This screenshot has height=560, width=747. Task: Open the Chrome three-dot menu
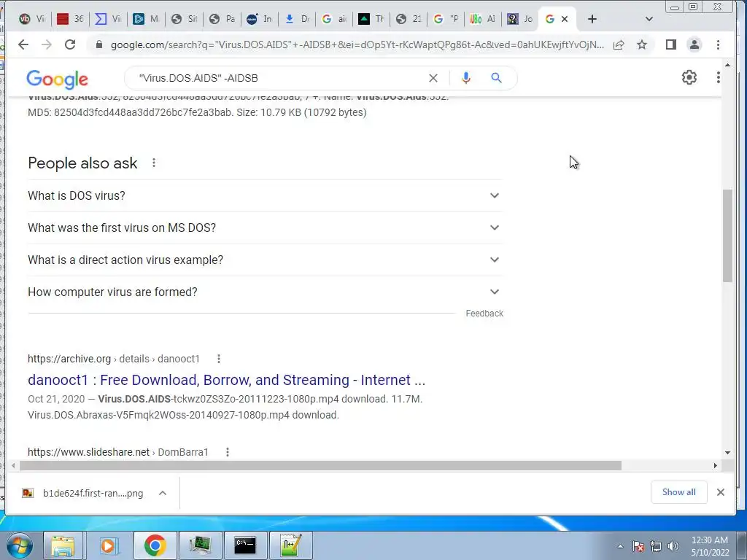(718, 44)
